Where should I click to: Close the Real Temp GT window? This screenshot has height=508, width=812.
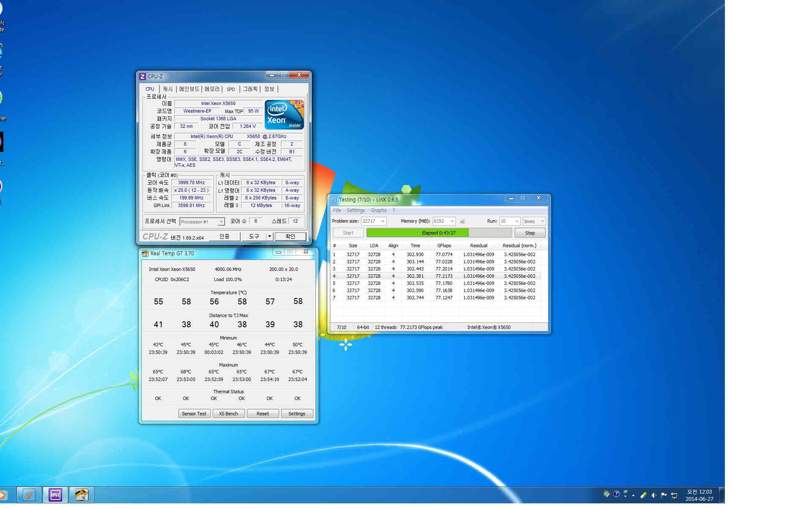click(306, 252)
